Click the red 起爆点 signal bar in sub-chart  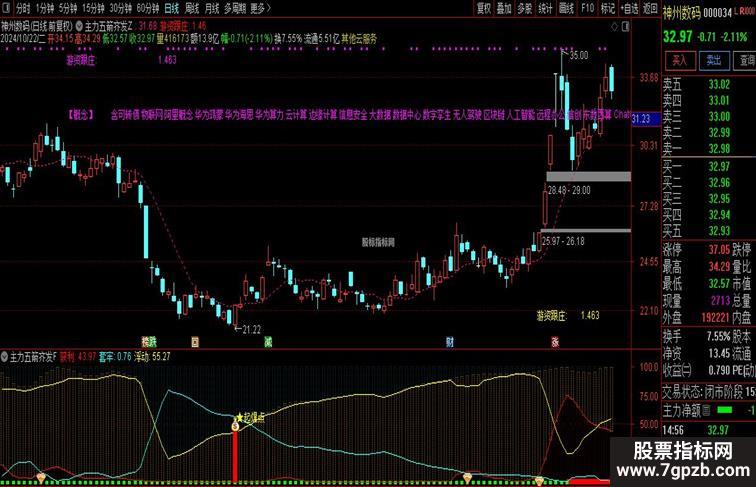(235, 456)
